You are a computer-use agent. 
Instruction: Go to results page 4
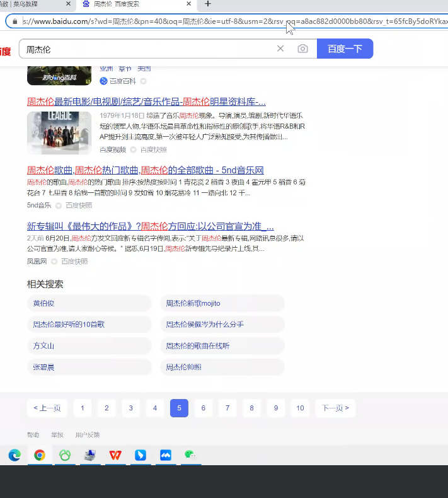click(x=155, y=408)
